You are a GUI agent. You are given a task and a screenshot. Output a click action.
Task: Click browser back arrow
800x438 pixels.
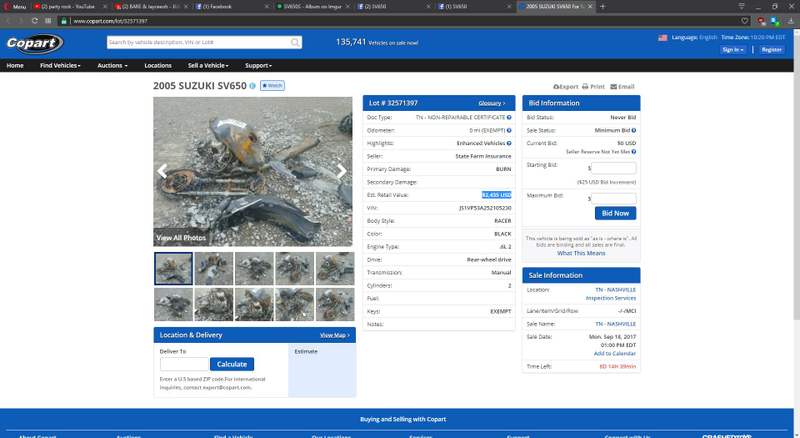click(x=8, y=21)
